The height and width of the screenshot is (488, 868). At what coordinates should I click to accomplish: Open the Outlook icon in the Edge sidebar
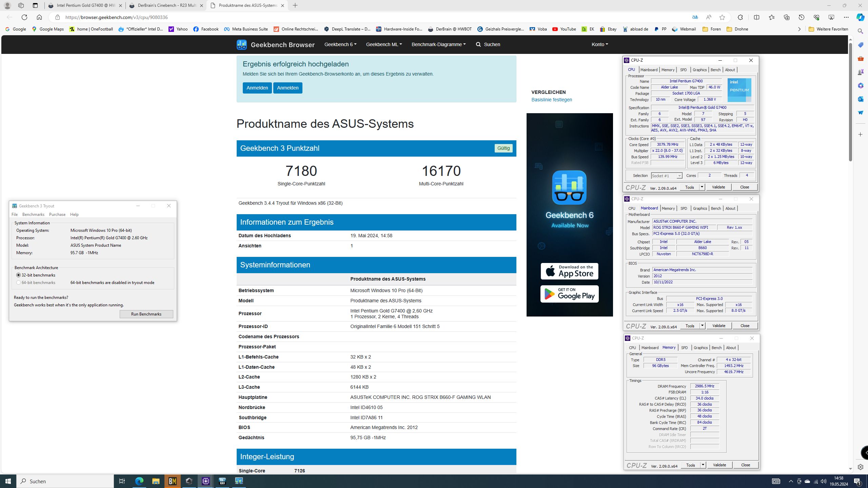(x=861, y=99)
